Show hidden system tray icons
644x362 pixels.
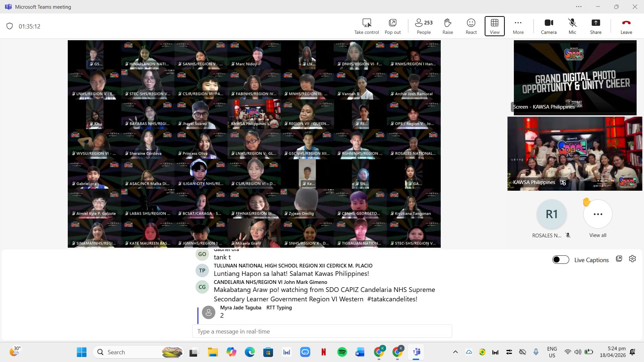tap(455, 352)
